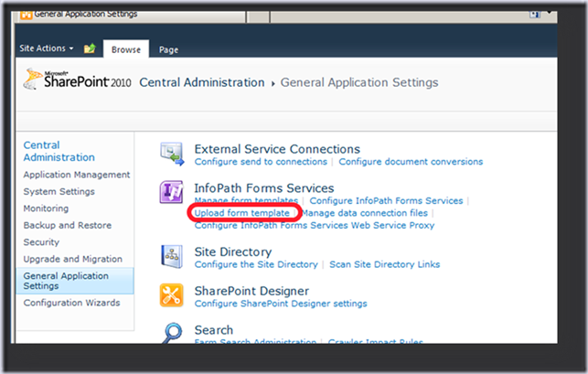Screen dimensions: 588x374
Task: Click the External Service Connections icon
Action: [172, 154]
